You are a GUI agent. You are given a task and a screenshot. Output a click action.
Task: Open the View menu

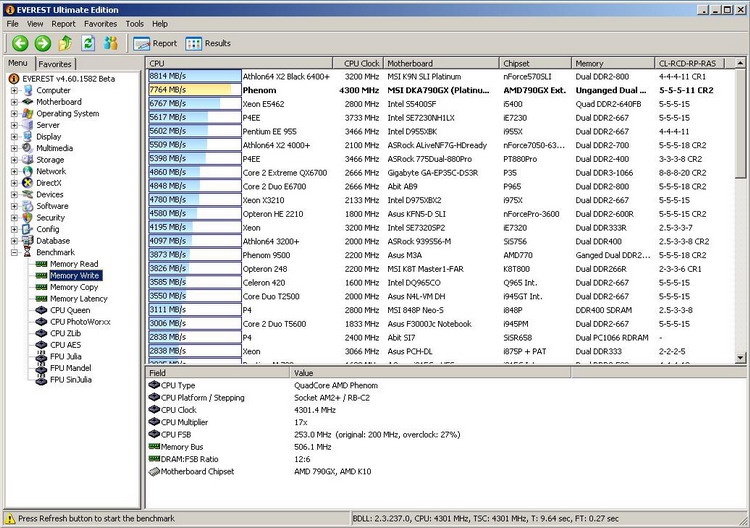point(34,24)
